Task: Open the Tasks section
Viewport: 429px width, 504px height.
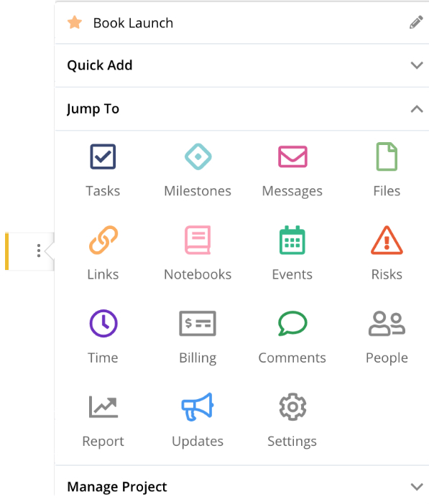Action: click(x=103, y=170)
